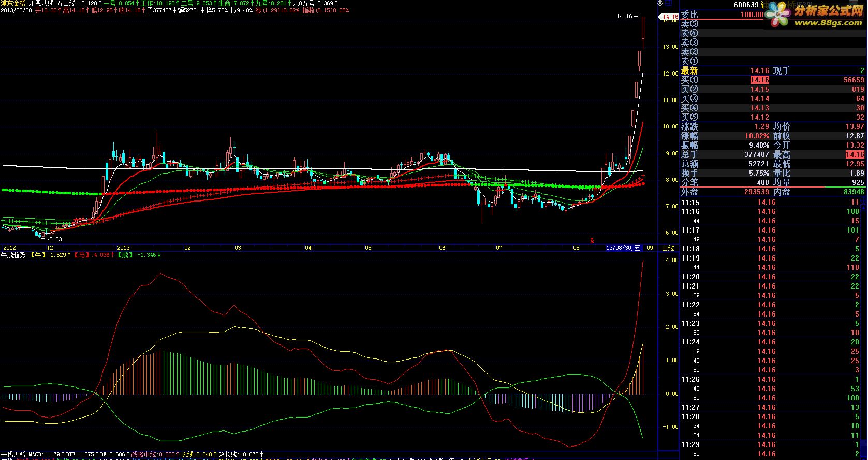Click the 涨幅 value 10.02%
Viewport: 868px width, 460px height.
tap(757, 136)
